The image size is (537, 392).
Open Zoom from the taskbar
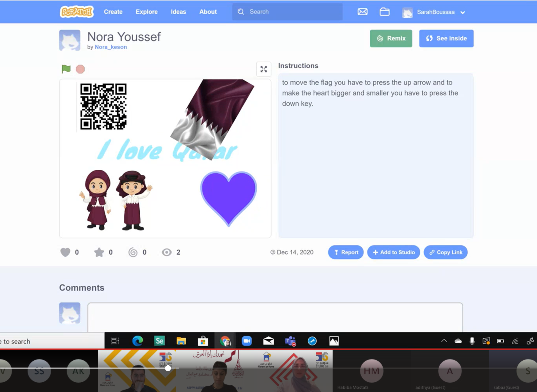pyautogui.click(x=247, y=341)
